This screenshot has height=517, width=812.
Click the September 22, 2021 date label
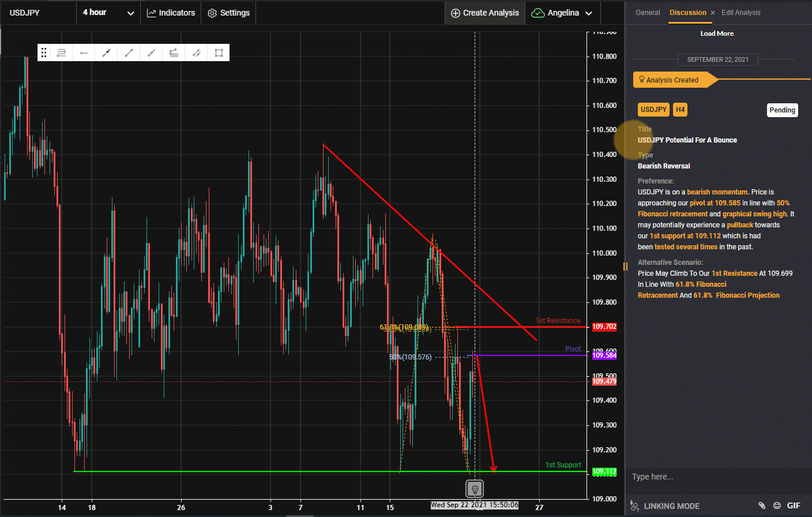tap(717, 59)
